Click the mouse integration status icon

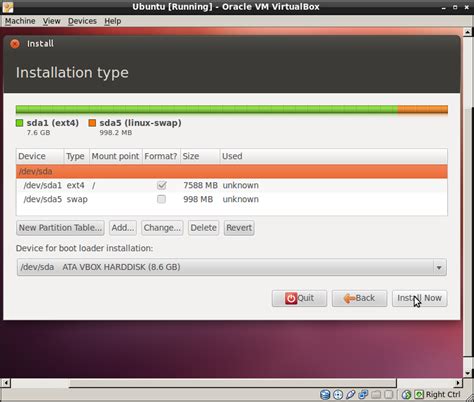[406, 395]
